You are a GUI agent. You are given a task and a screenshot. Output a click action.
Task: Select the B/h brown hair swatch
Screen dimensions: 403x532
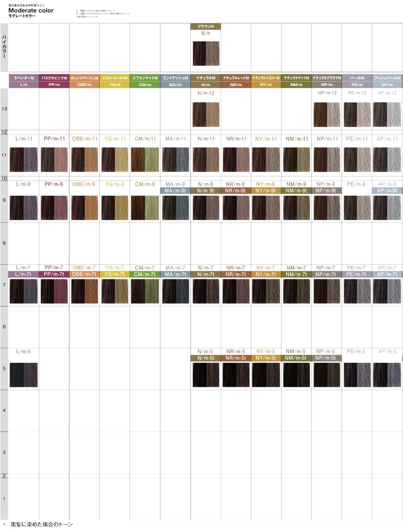[205, 53]
